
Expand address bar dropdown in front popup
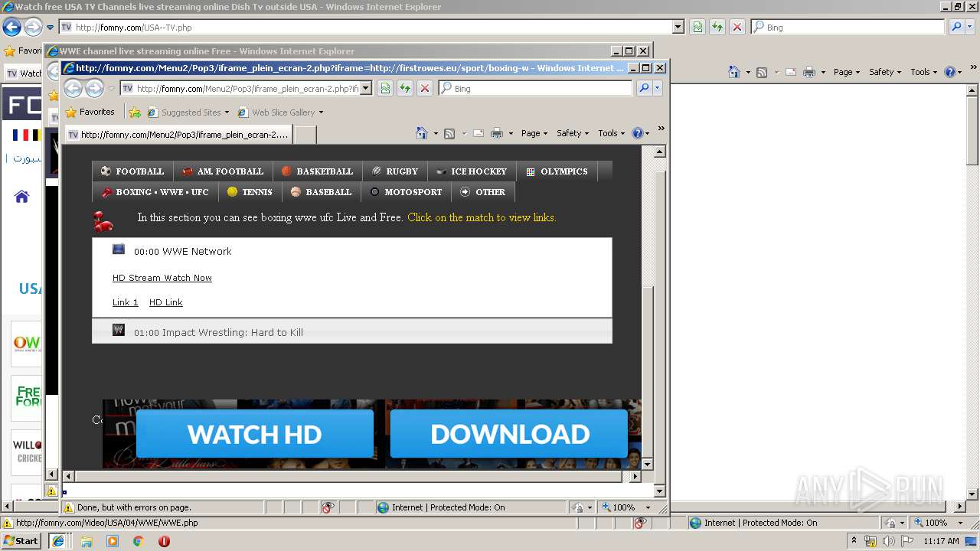[x=366, y=88]
